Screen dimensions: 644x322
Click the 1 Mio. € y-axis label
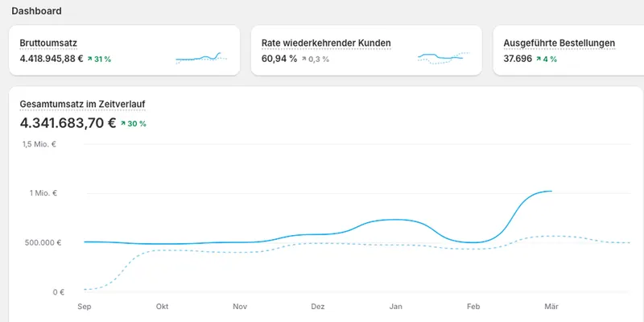(x=43, y=193)
